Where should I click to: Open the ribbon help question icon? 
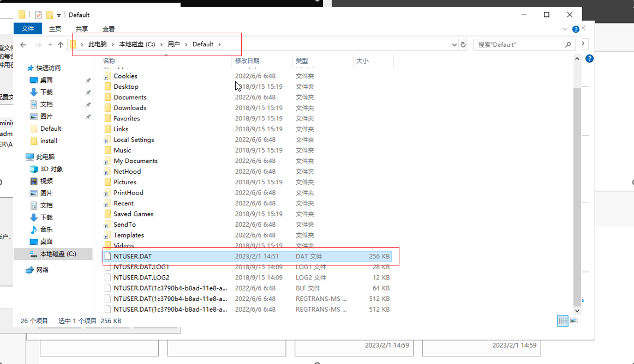576,29
